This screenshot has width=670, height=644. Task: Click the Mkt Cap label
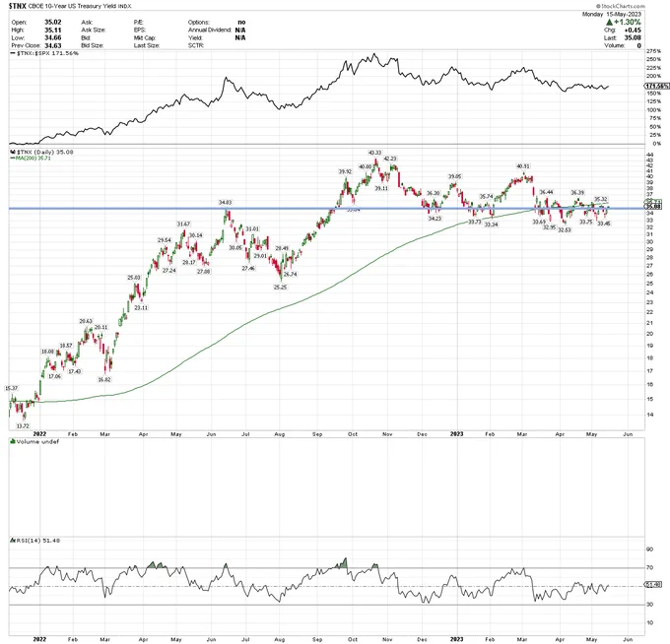144,37
